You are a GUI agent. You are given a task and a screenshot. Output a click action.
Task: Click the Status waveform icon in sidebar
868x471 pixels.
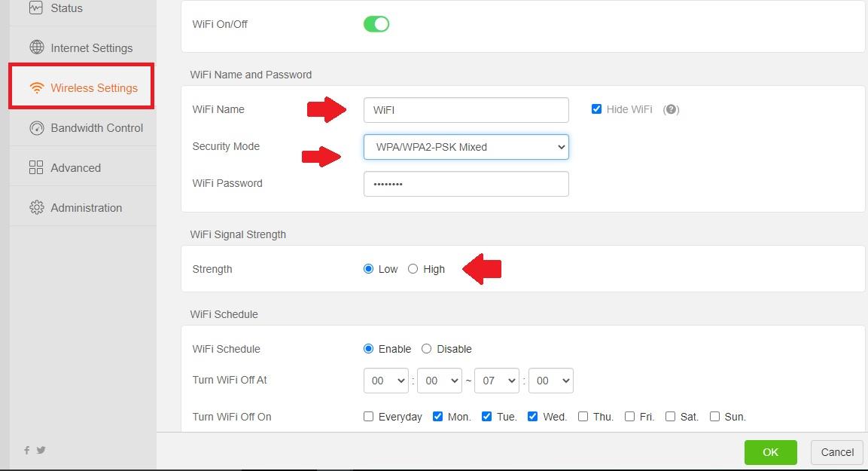pos(36,8)
